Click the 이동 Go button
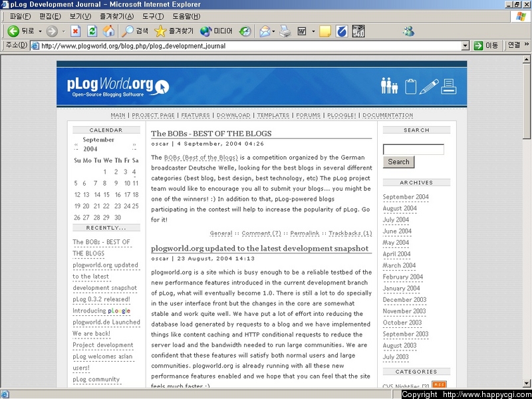This screenshot has width=532, height=399. pyautogui.click(x=487, y=45)
